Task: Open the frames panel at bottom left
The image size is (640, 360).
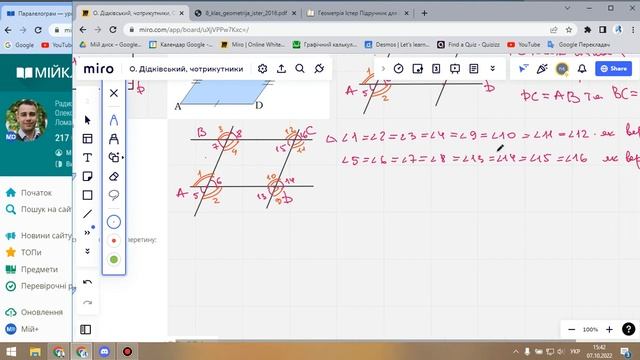Action: 86,329
